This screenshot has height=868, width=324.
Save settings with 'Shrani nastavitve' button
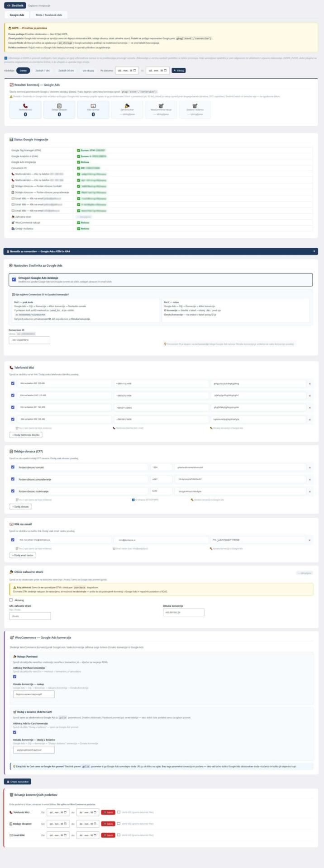(18, 781)
